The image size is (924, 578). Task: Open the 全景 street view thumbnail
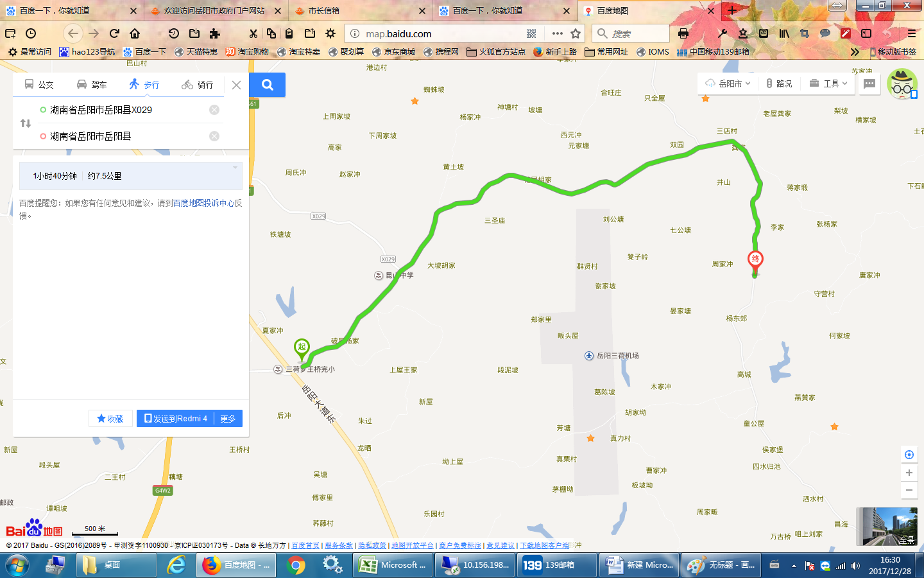point(887,527)
